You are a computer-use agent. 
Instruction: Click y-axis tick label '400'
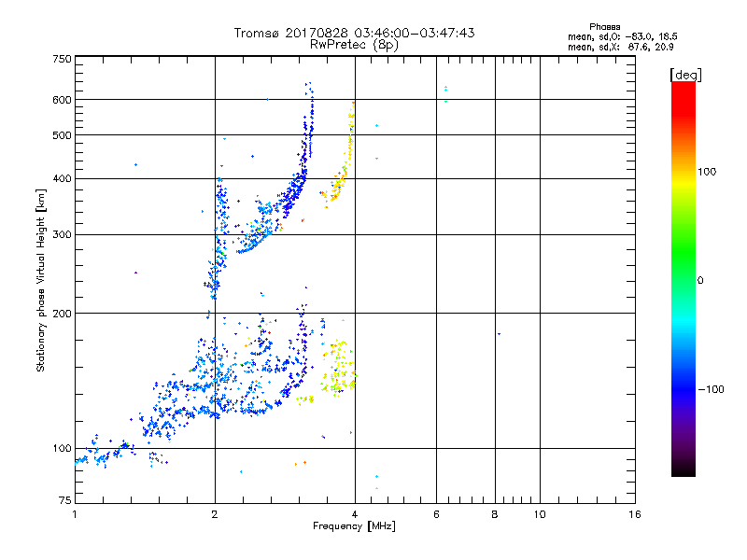click(62, 179)
